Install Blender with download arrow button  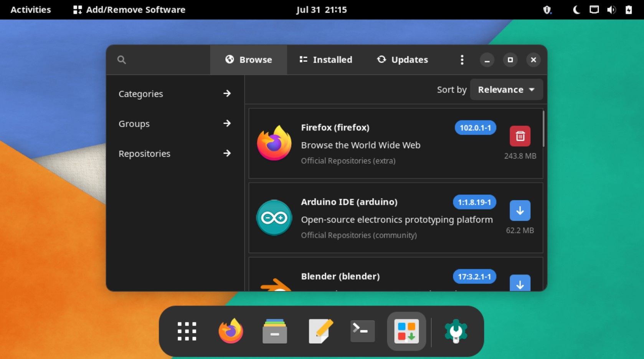pyautogui.click(x=520, y=283)
